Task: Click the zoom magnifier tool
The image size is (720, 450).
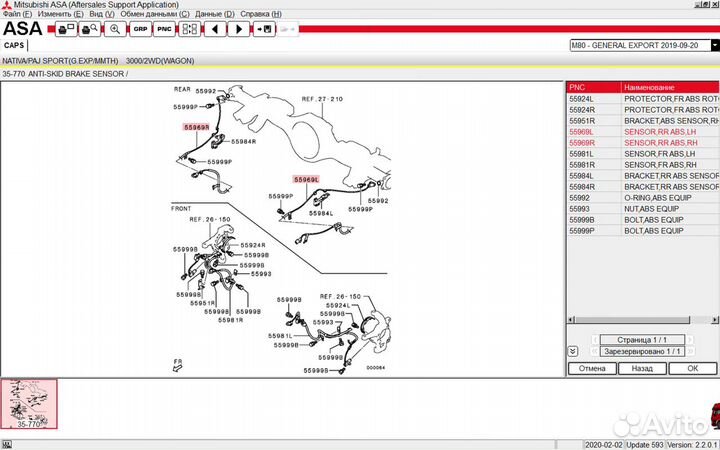Action: click(x=115, y=30)
